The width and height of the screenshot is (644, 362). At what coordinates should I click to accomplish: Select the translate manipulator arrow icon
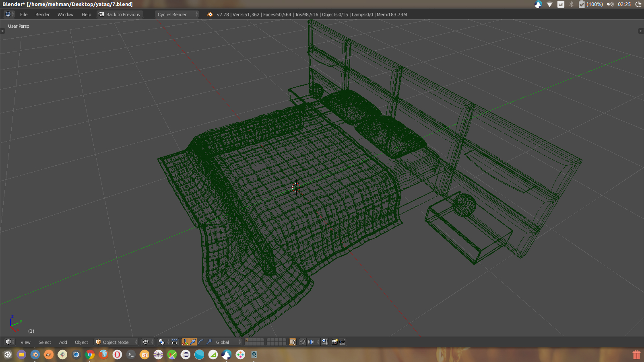tap(192, 342)
